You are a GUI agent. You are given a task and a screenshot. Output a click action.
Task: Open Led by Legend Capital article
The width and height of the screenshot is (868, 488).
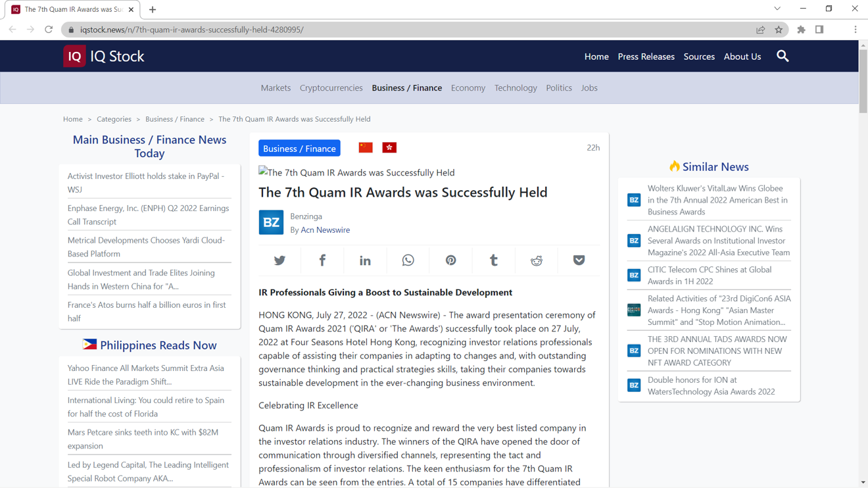pyautogui.click(x=149, y=471)
